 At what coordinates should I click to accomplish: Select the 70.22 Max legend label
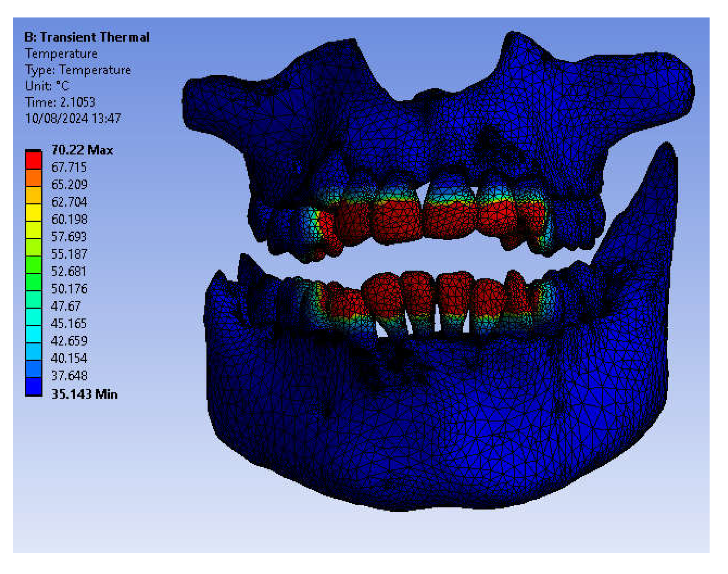(x=82, y=150)
